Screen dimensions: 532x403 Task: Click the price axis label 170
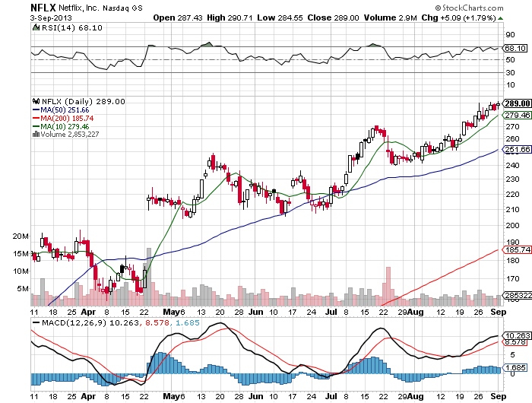point(512,278)
